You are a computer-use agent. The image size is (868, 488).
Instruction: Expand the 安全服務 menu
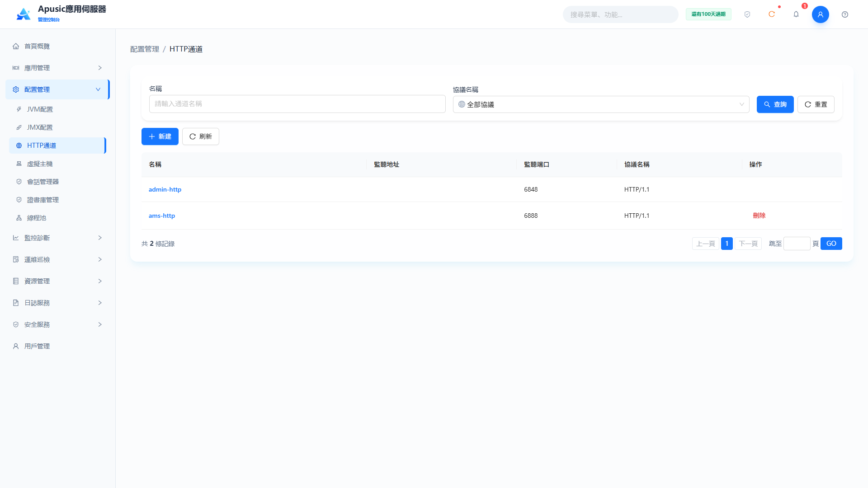click(x=57, y=324)
